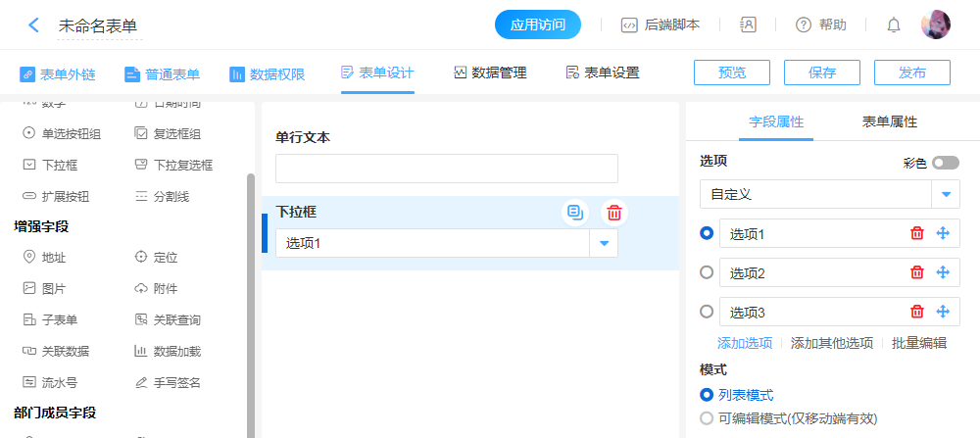Toggle the 彩色 switch
The image size is (980, 438).
pyautogui.click(x=946, y=163)
